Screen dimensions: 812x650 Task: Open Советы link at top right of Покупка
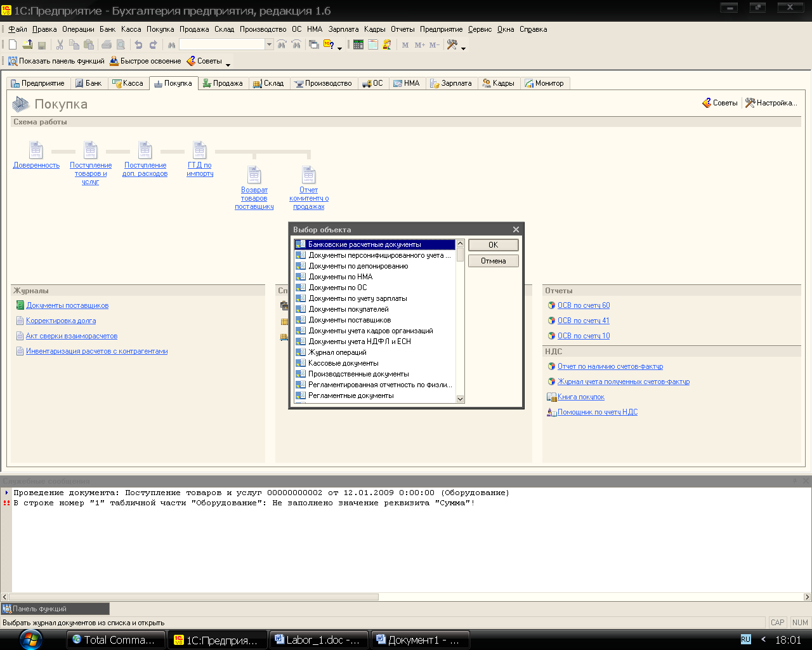pos(720,103)
